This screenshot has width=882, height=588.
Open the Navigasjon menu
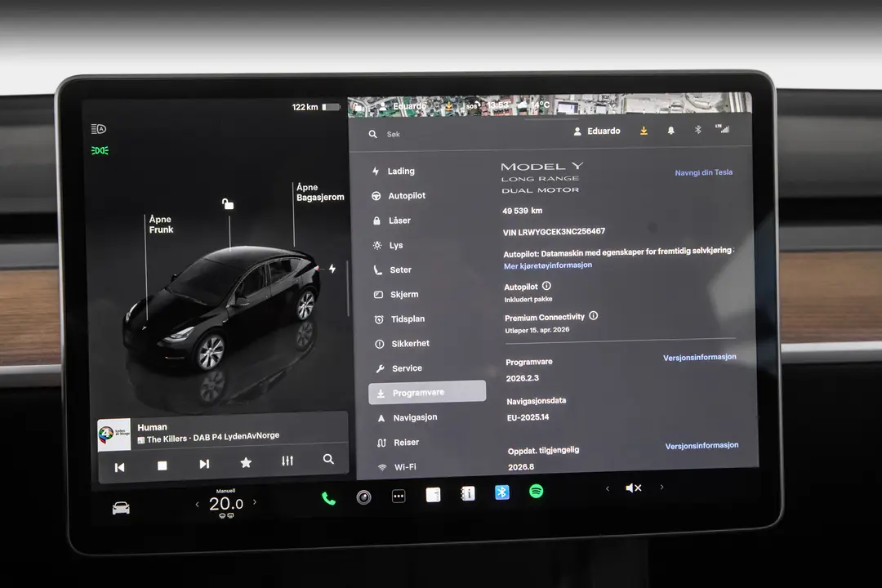pyautogui.click(x=408, y=417)
